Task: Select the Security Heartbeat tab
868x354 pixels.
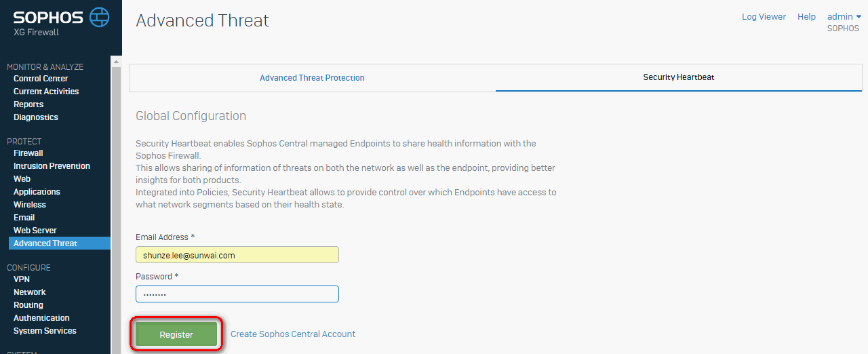Action: (x=679, y=77)
